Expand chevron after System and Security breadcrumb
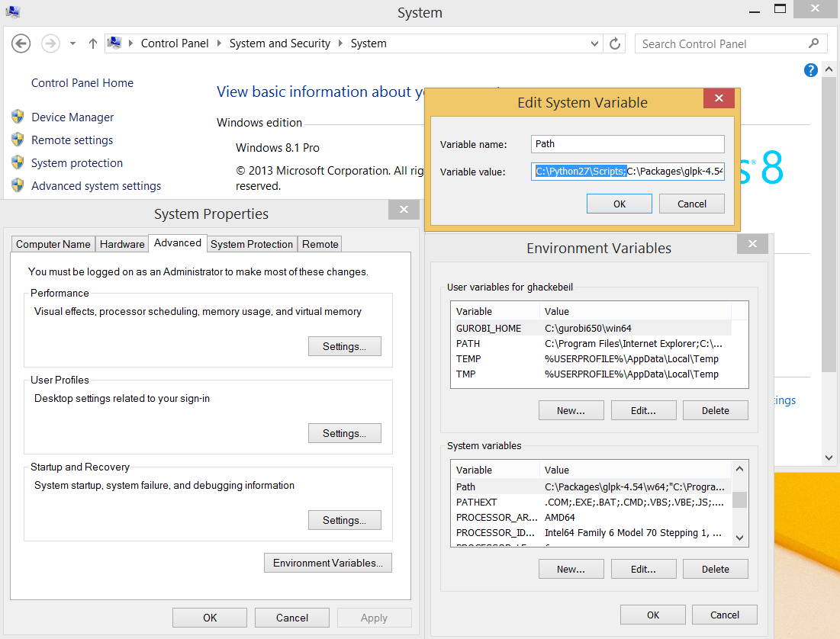840x639 pixels. [x=340, y=43]
